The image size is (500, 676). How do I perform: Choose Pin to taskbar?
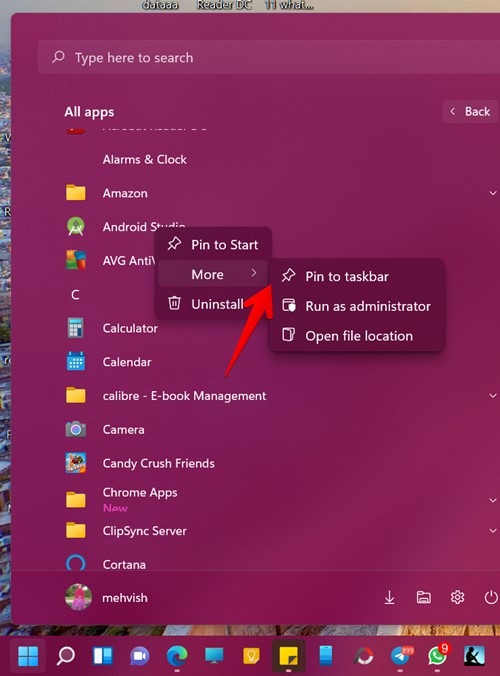356,276
